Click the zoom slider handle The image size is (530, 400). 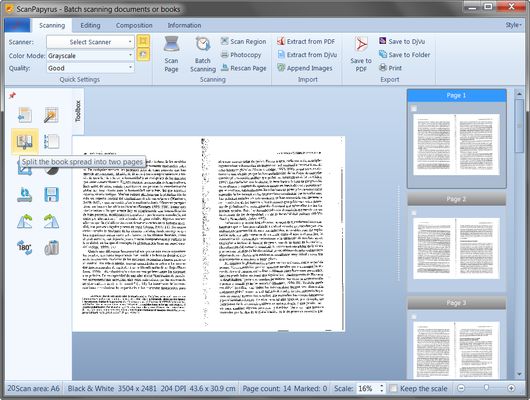pos(486,388)
